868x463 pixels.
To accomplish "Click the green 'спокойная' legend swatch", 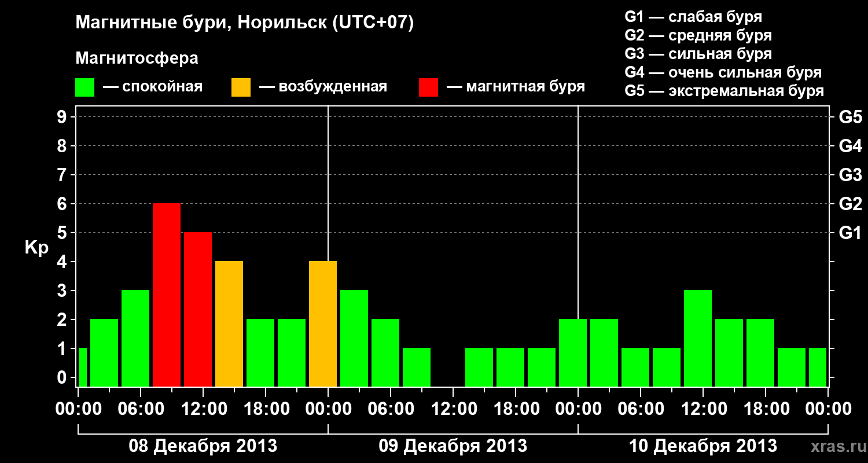I will pyautogui.click(x=85, y=87).
